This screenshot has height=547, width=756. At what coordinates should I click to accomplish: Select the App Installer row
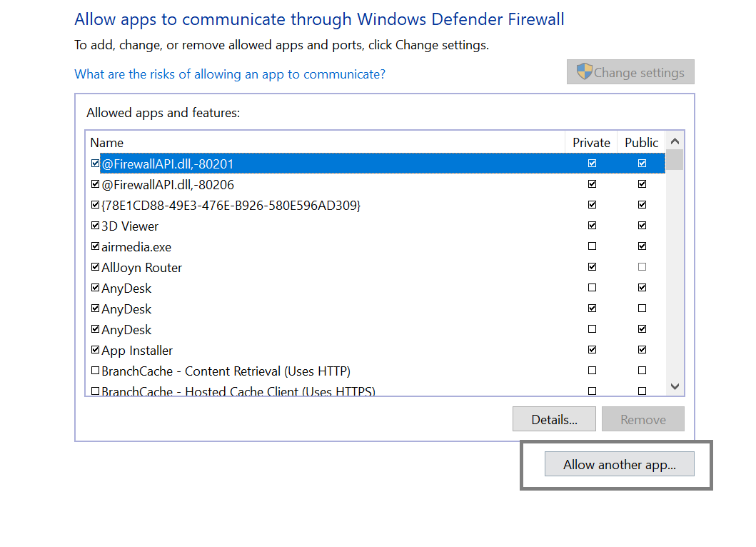pos(376,350)
